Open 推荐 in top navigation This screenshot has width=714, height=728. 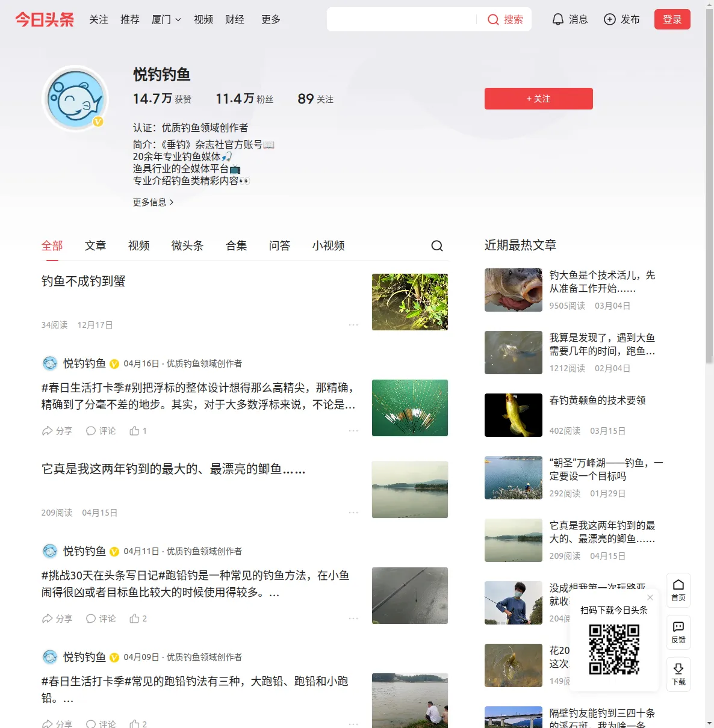click(x=130, y=19)
